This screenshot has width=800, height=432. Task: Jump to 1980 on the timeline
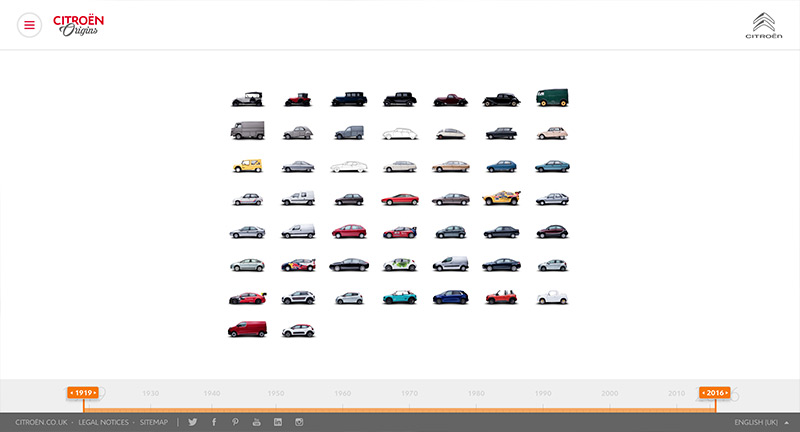point(476,393)
